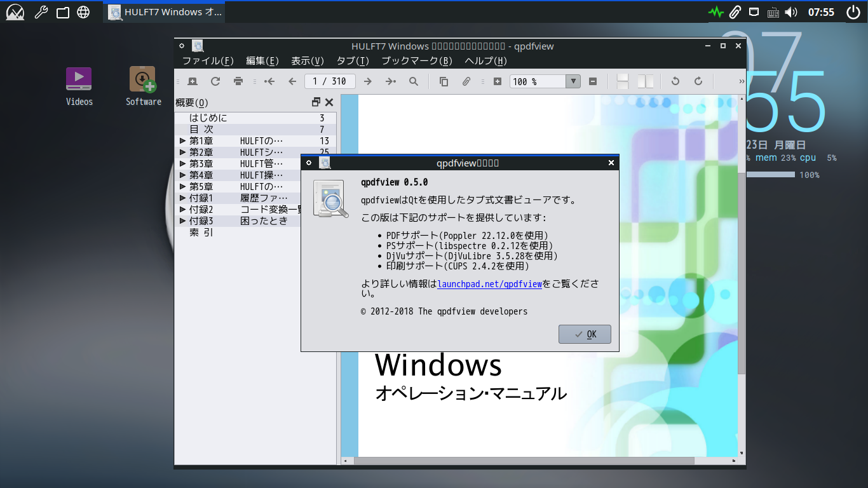Open the ブックマーク(B) menu
The width and height of the screenshot is (868, 488).
click(417, 61)
